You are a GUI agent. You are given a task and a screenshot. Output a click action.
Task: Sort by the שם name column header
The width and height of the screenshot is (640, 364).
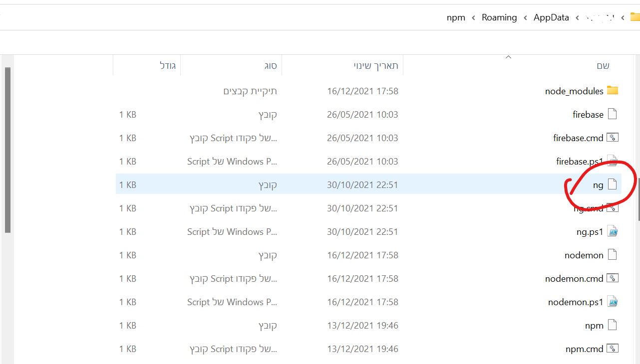click(603, 66)
